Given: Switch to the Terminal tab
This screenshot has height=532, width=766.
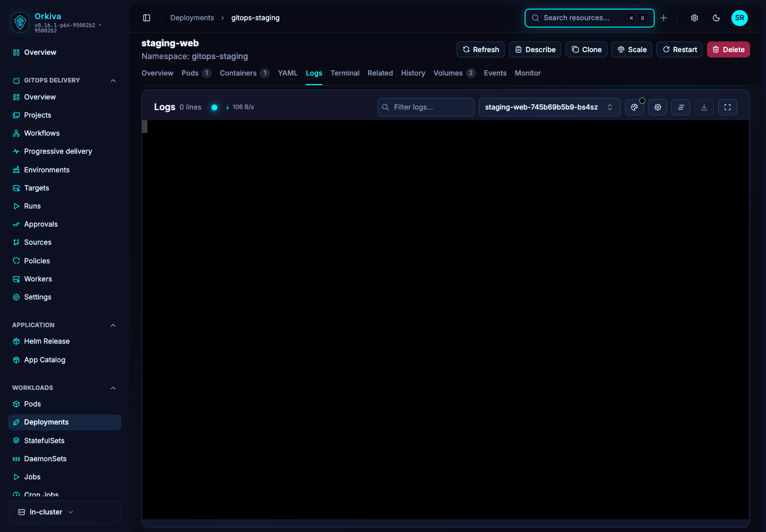Looking at the screenshot, I should pos(345,73).
